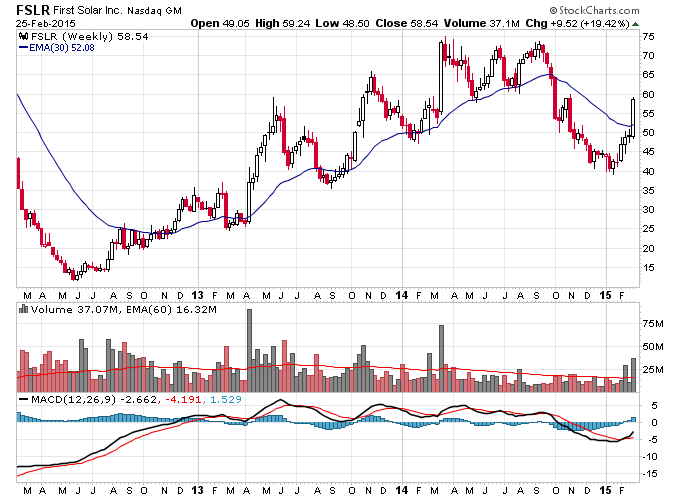Click the blue EMA(30) line swatch in legend
Viewport: 680px width, 500px height.
click(23, 47)
